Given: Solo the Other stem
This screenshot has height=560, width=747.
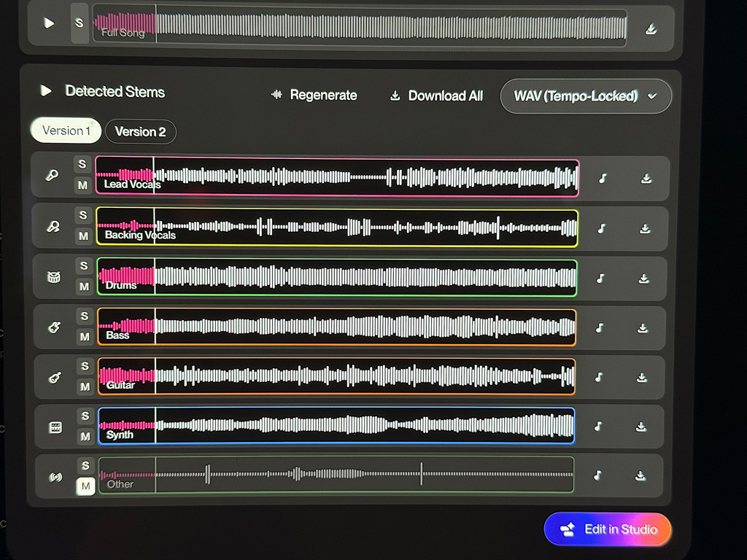Looking at the screenshot, I should pos(86,465).
